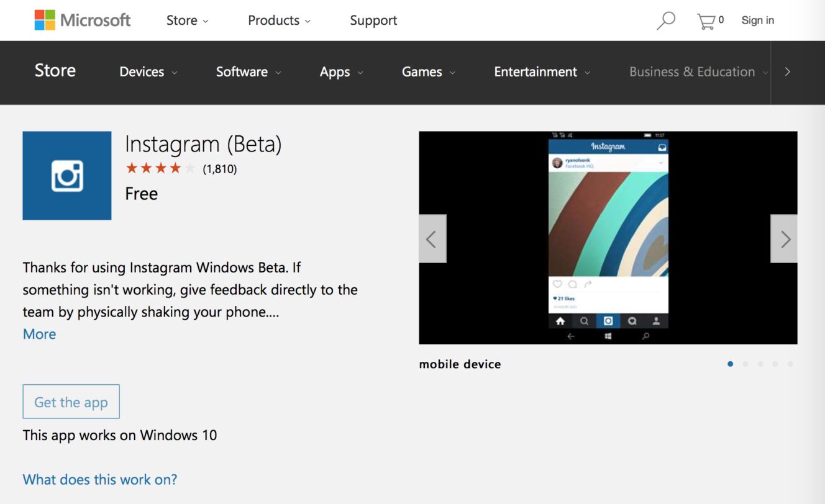Image resolution: width=825 pixels, height=504 pixels.
Task: Click the Microsoft logo
Action: [x=83, y=20]
